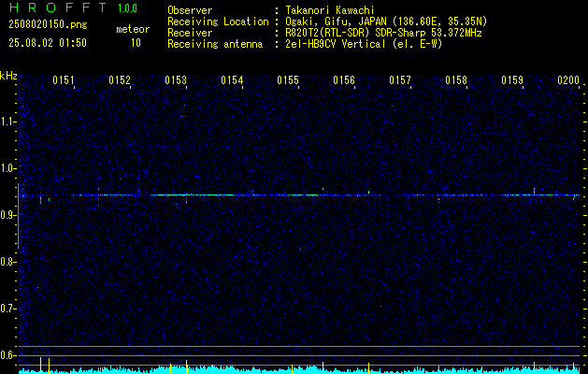The width and height of the screenshot is (588, 374).
Task: Select the filename 2508020150.png
Action: coord(48,25)
